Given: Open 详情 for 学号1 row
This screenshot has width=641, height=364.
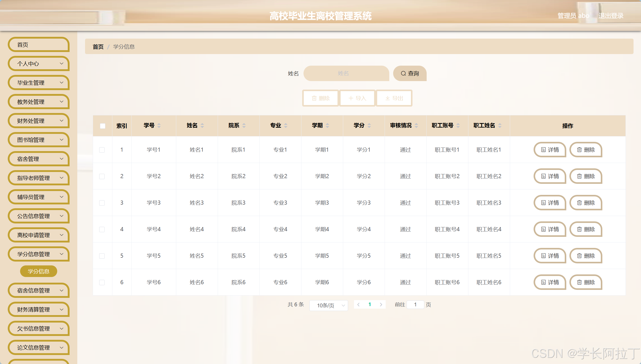Looking at the screenshot, I should coord(550,150).
